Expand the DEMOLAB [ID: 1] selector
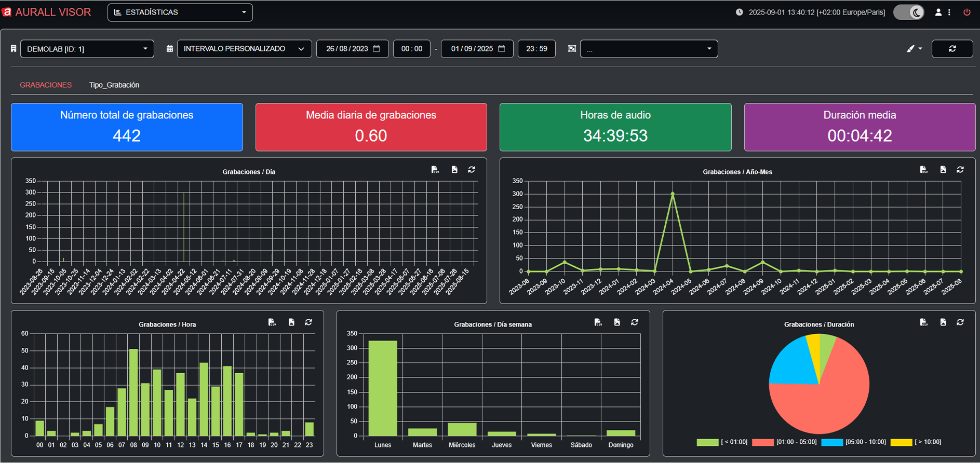The width and height of the screenshot is (980, 463). [x=87, y=49]
